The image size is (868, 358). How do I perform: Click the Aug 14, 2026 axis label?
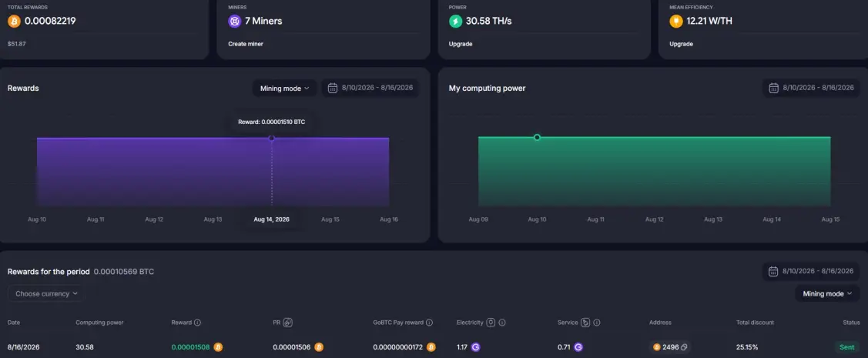point(271,219)
